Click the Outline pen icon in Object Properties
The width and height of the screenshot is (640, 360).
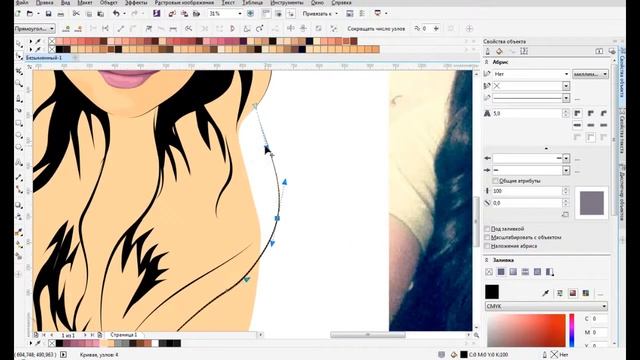[487, 51]
